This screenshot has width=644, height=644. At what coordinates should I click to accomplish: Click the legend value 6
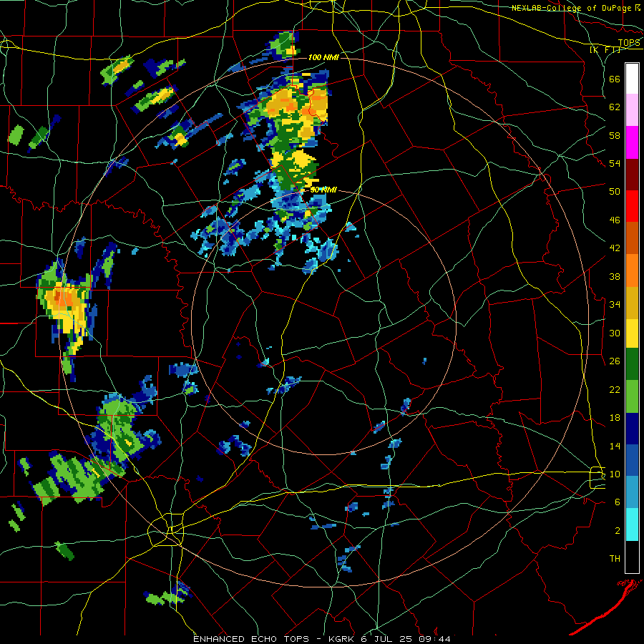coord(618,502)
